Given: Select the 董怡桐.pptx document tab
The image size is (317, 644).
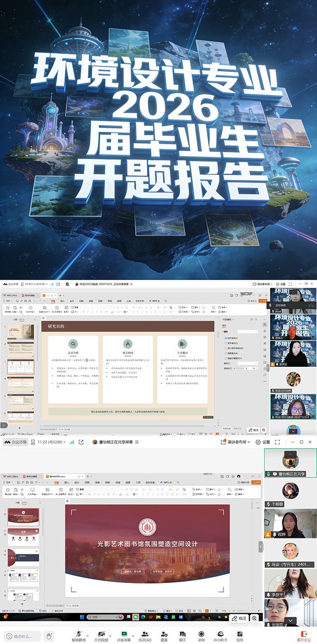Looking at the screenshot, I should coord(56,475).
